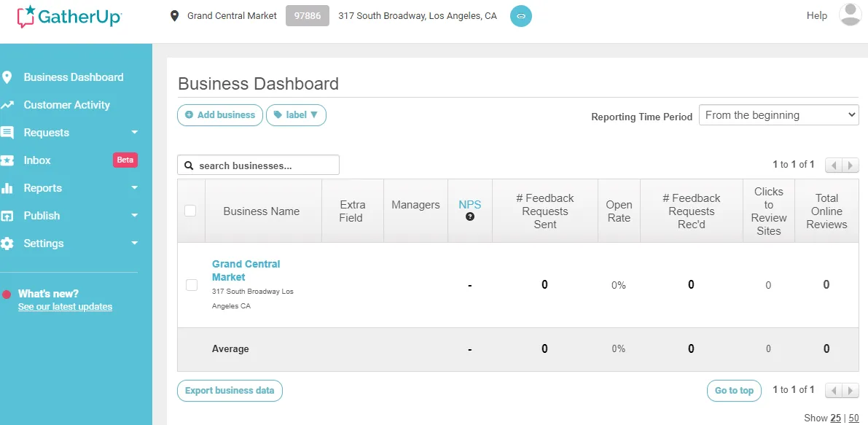Click the location pin icon in header
The width and height of the screenshot is (868, 425).
coord(174,16)
